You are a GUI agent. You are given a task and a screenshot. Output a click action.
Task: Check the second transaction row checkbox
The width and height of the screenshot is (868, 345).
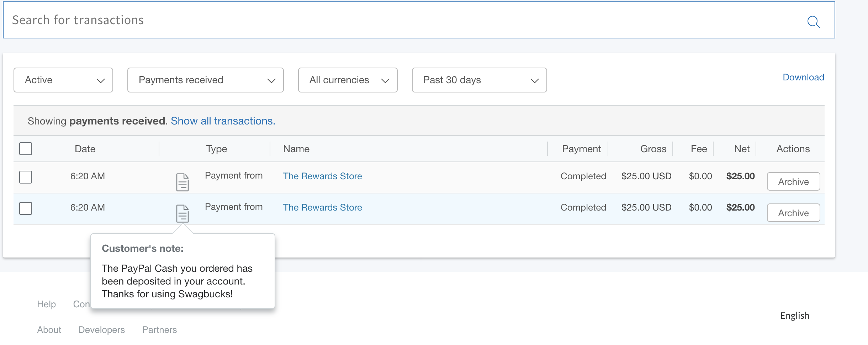point(26,208)
